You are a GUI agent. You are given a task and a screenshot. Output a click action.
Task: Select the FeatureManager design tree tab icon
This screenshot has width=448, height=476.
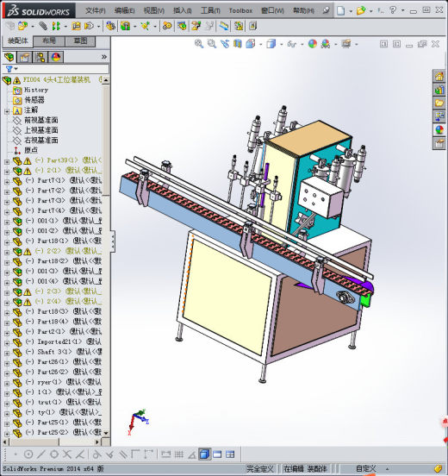[x=9, y=57]
